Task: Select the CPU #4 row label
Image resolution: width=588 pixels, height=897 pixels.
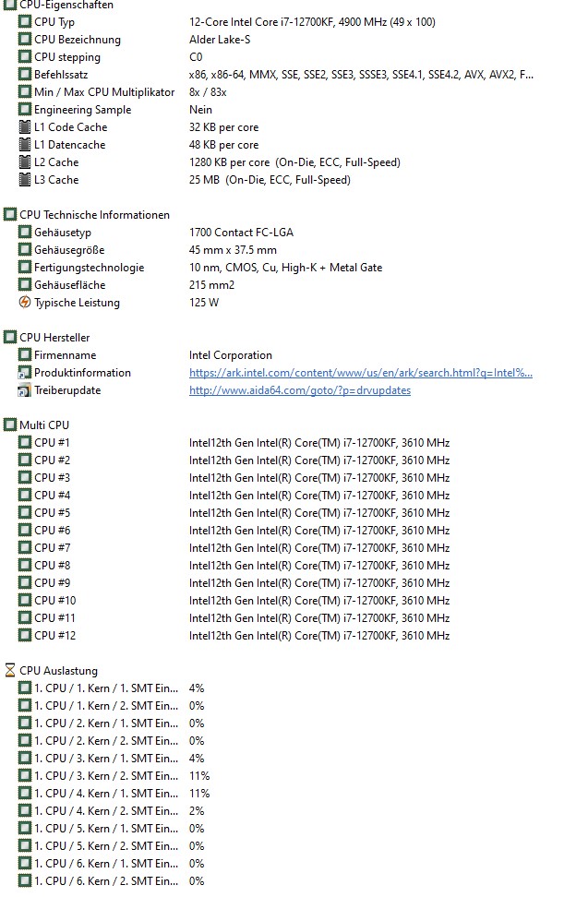Action: click(x=52, y=495)
